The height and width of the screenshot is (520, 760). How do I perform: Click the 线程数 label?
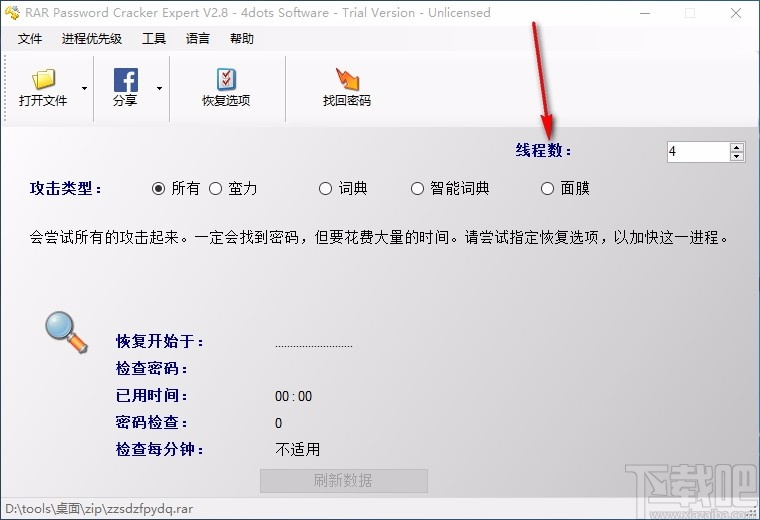(x=543, y=151)
